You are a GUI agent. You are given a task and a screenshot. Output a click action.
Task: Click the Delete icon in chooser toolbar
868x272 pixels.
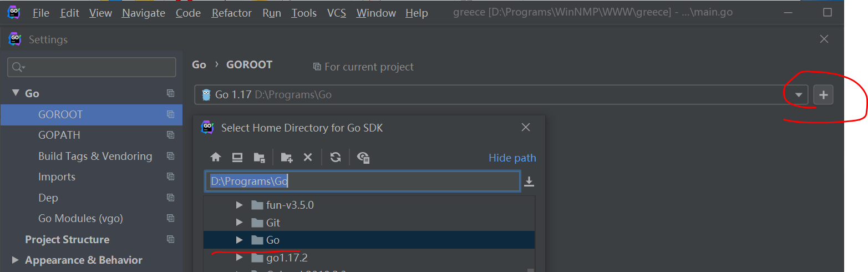pos(308,158)
